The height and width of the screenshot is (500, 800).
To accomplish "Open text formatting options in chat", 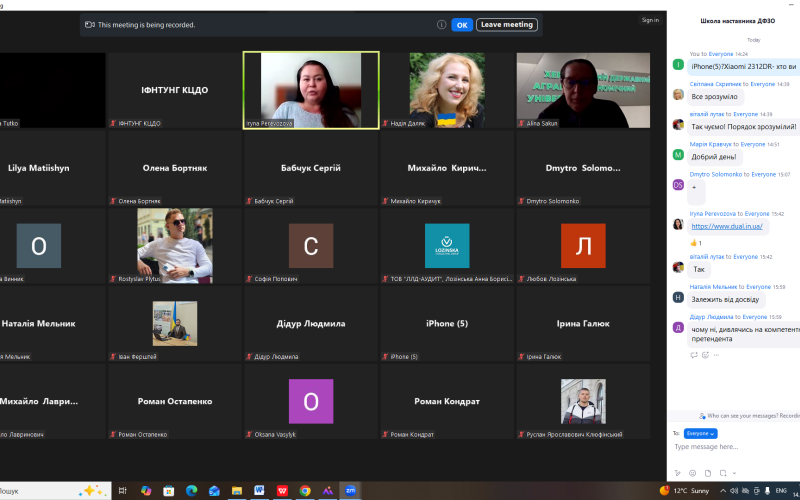I will click(677, 473).
